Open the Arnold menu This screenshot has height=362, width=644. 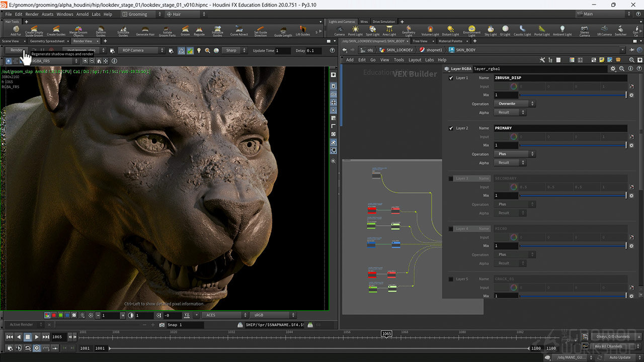tap(82, 14)
